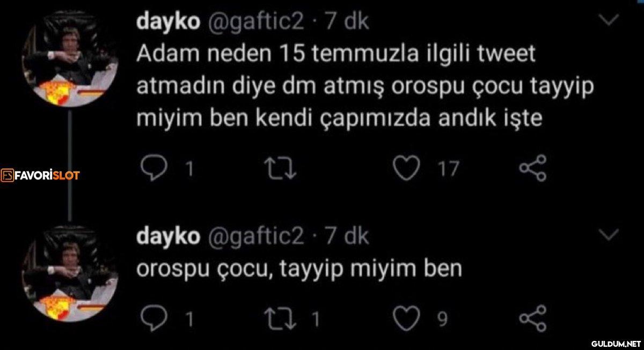This screenshot has width=644, height=350.
Task: Like the second tweet with 9 likes
Action: [x=406, y=318]
